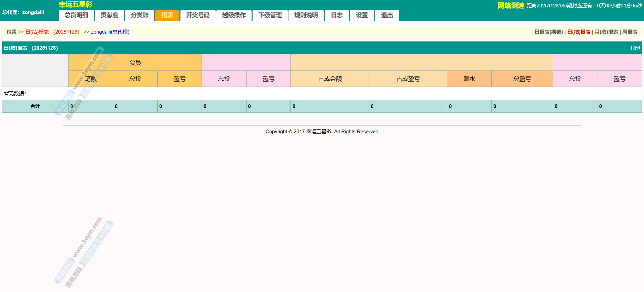Click the 日(结)报表 breadcrumb link
Viewport: 644px width, 292px height.
[x=37, y=32]
